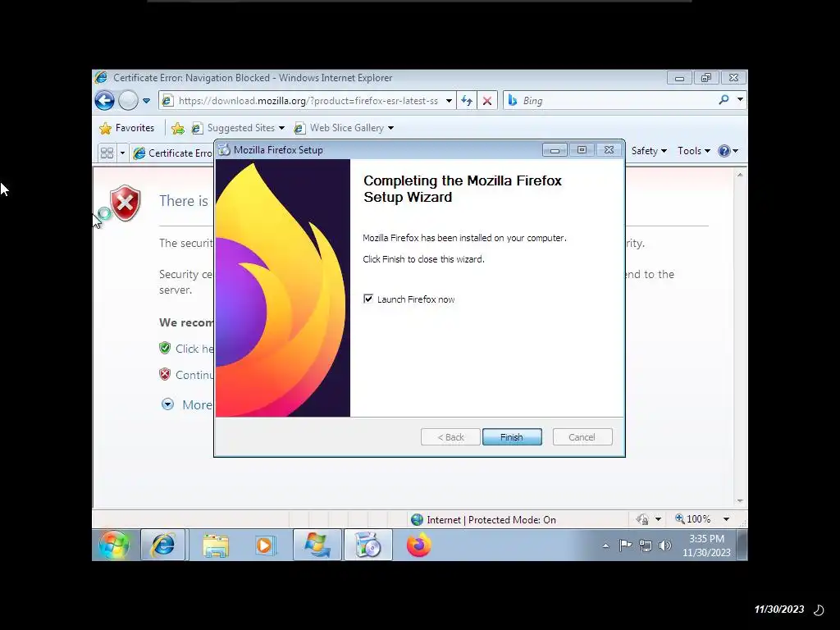Toggle Launch Firefox now checkbox
The image size is (840, 630).
[368, 299]
